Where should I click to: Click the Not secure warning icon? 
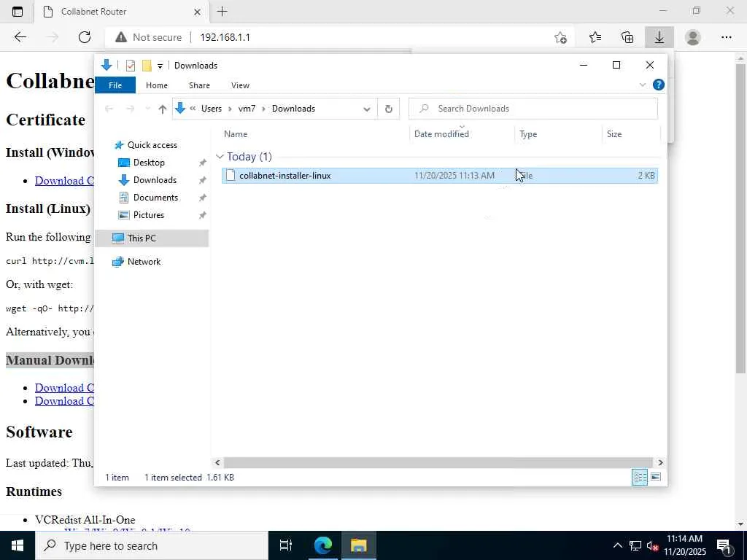pyautogui.click(x=121, y=37)
